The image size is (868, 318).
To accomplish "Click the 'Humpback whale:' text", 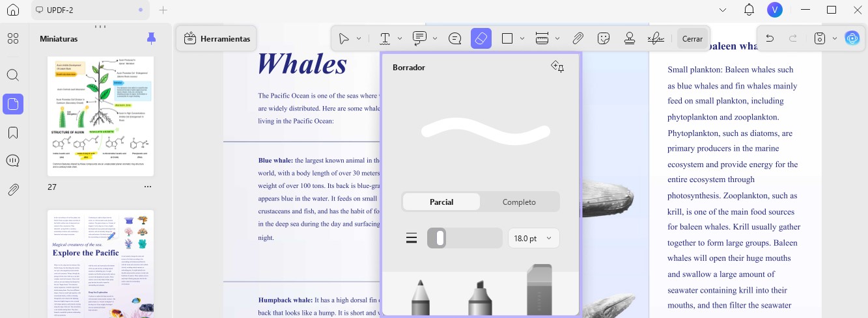I will pyautogui.click(x=285, y=300).
